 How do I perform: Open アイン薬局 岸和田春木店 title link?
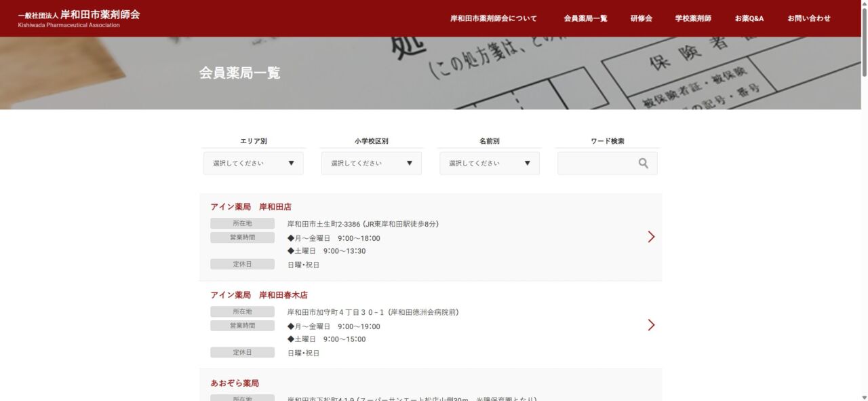coord(259,295)
